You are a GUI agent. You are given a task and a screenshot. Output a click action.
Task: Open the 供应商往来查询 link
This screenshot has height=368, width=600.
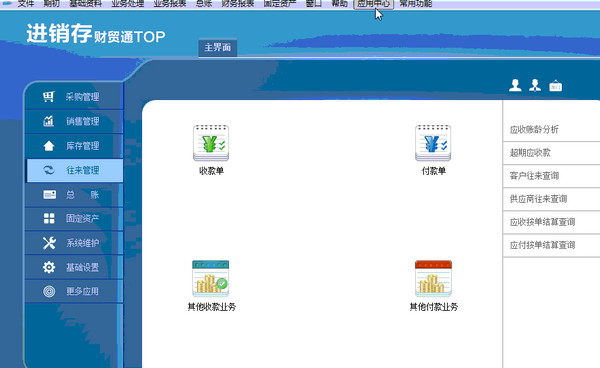pyautogui.click(x=538, y=199)
